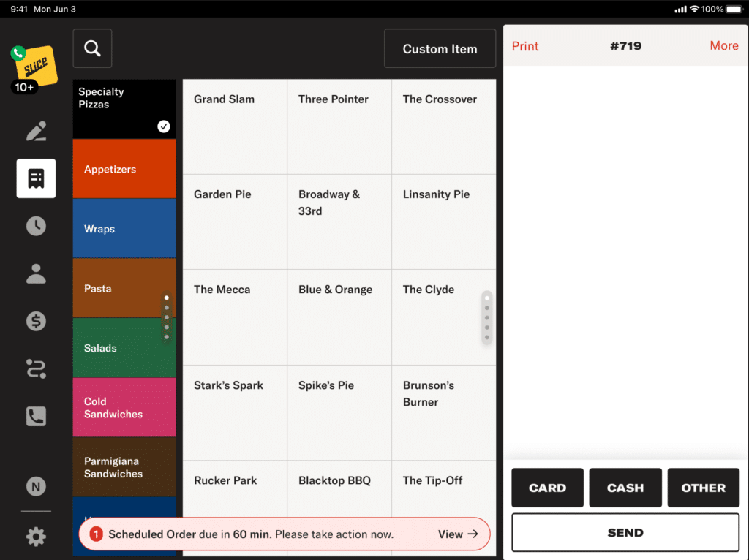The image size is (749, 560).
Task: Open the Slice logo with 10+ badge
Action: [34, 69]
